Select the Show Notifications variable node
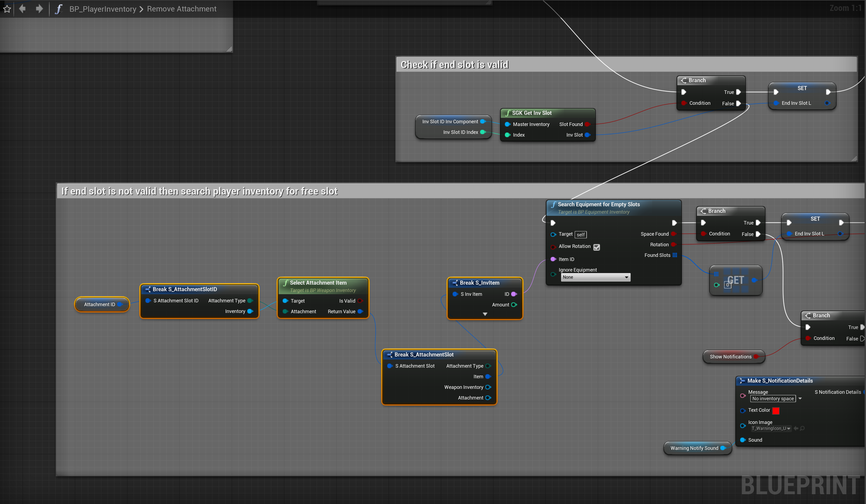Screen dimensions: 866x504 click(x=730, y=357)
